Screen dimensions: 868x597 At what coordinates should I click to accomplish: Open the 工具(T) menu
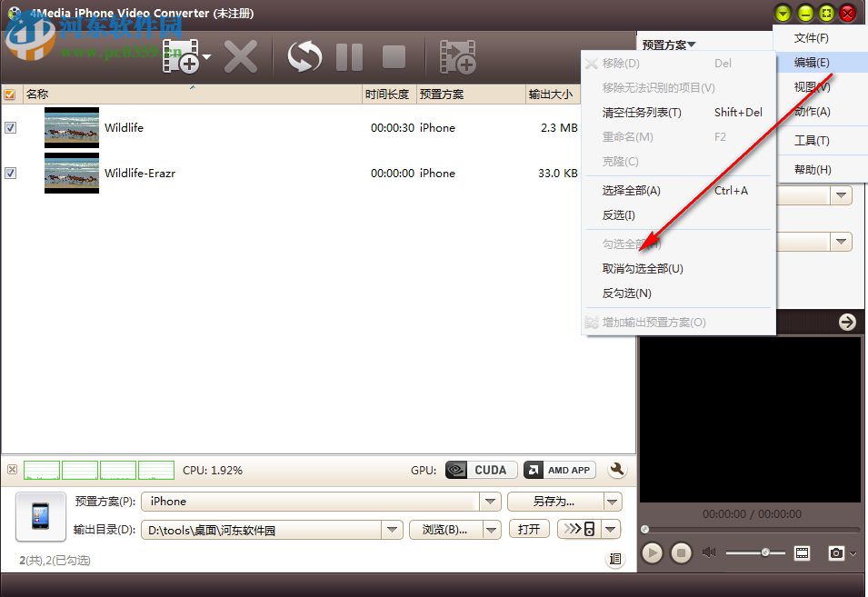[x=813, y=141]
